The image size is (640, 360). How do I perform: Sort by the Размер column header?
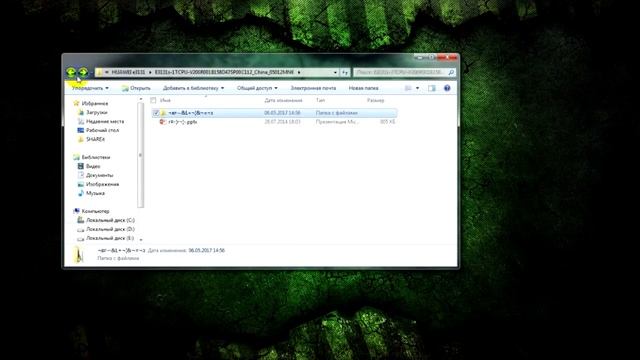point(376,100)
